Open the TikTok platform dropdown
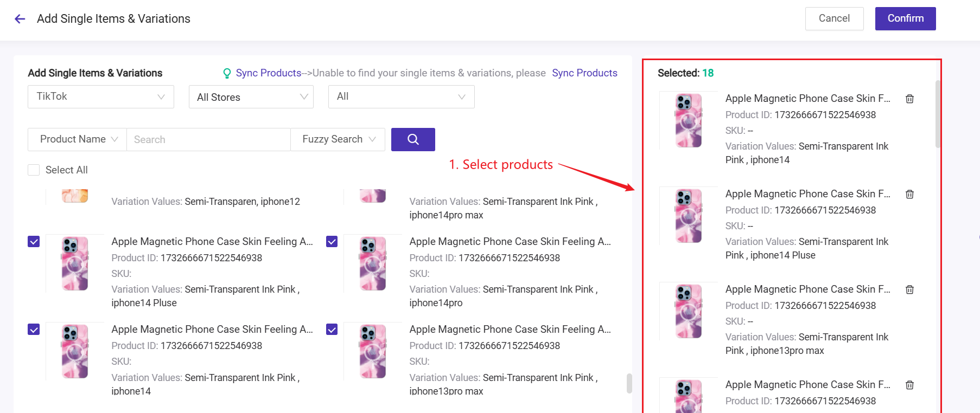Viewport: 980px width, 413px height. 100,96
